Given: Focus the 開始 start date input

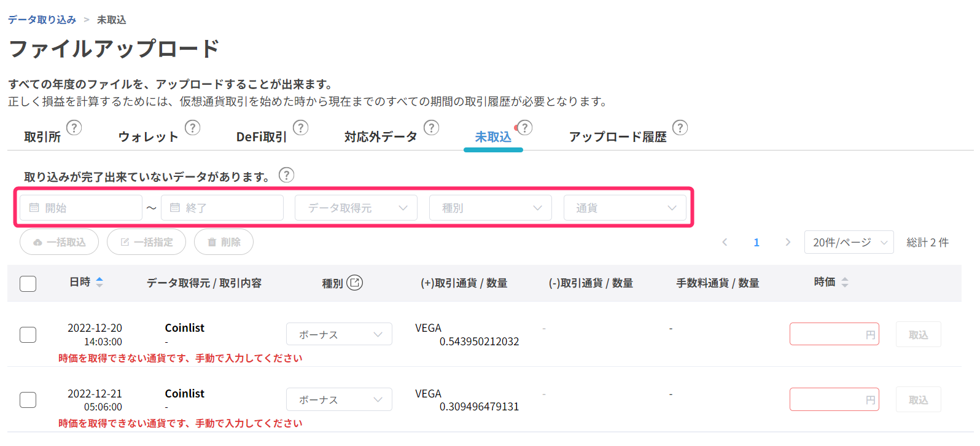Looking at the screenshot, I should tap(81, 208).
